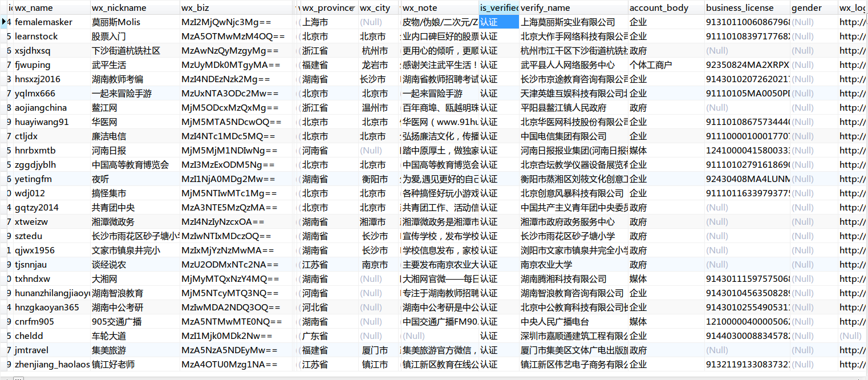Click the verify_name column header
The height and width of the screenshot is (380, 868).
pos(573,7)
